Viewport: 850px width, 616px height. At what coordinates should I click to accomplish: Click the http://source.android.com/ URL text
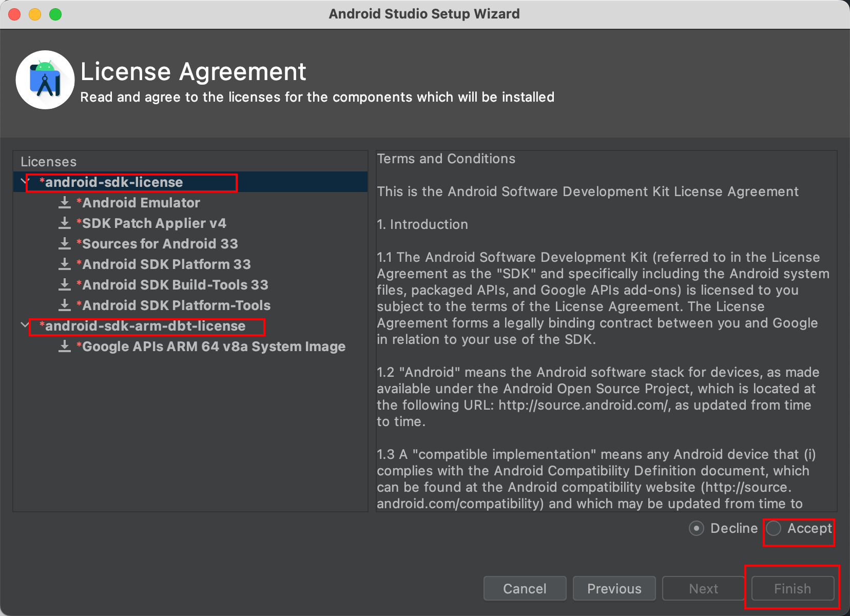pos(584,405)
